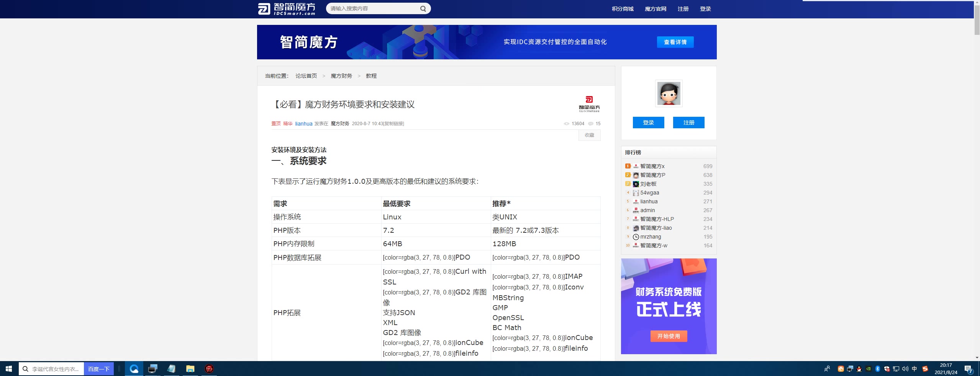Click the 百度一下 button in the taskbar
The height and width of the screenshot is (376, 980).
(x=99, y=369)
